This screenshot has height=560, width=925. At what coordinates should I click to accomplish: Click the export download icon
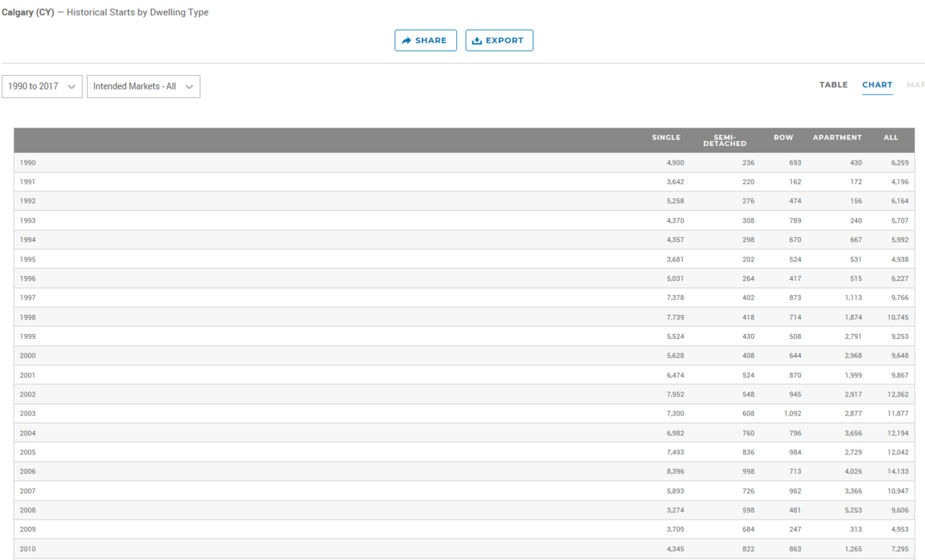[477, 40]
